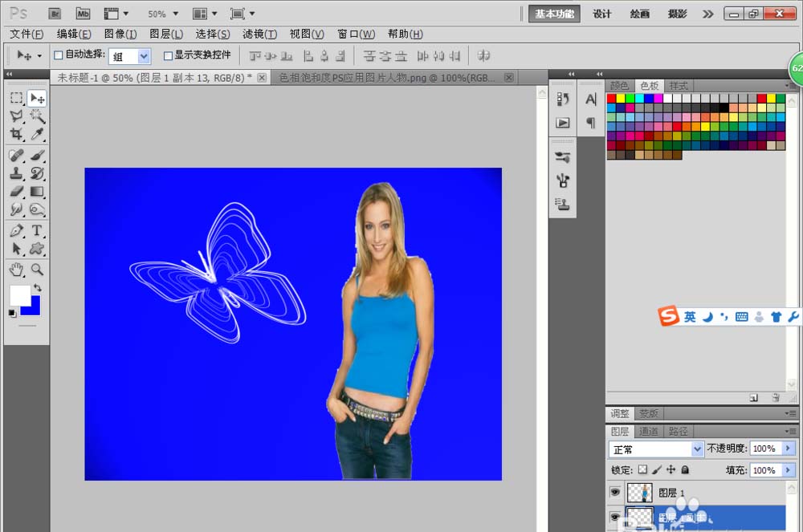Select the Eyedropper tool
Viewport: 803px width, 532px height.
pos(37,135)
